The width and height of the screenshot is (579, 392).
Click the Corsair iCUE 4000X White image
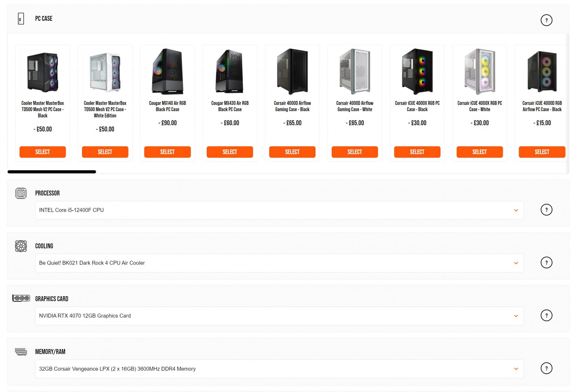(x=480, y=72)
